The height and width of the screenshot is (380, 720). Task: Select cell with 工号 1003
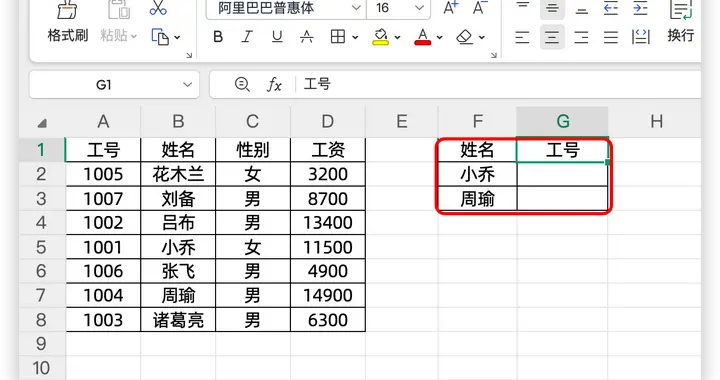(x=103, y=320)
